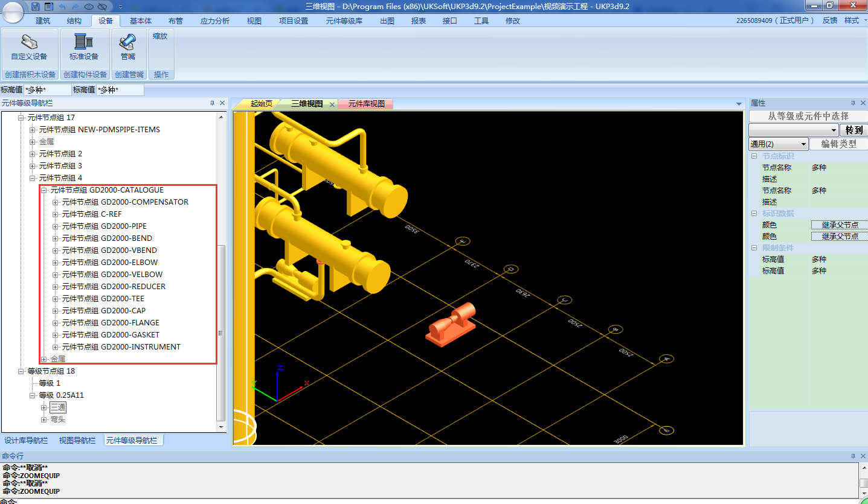Viewport: 868px width, 504px height.
Task: Switch to the 布管 ribbon tab
Action: point(175,21)
